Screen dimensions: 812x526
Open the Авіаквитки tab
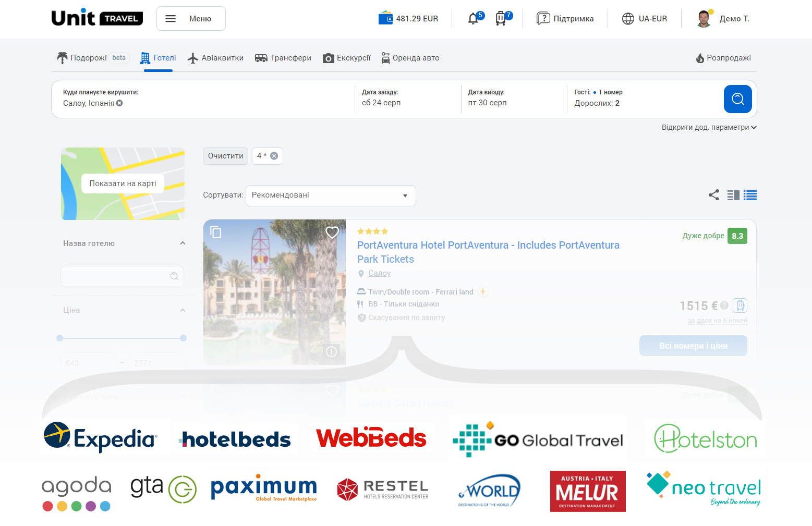[x=215, y=58]
